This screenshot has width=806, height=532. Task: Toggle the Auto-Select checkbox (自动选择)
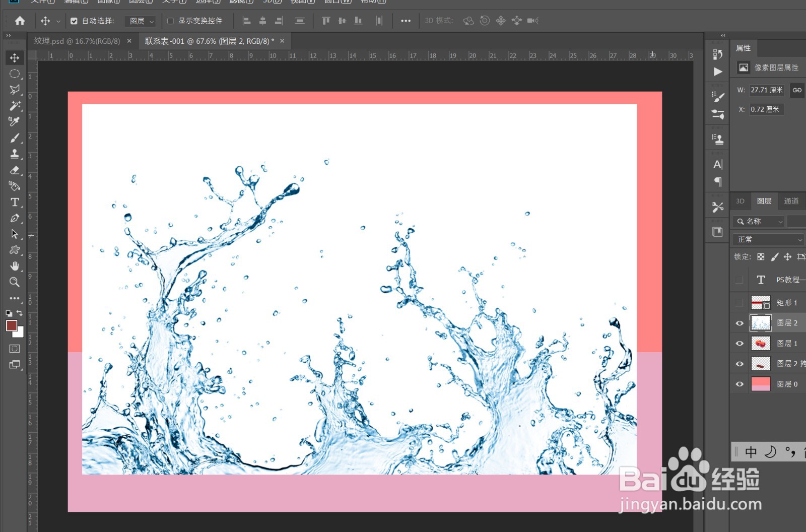click(74, 21)
